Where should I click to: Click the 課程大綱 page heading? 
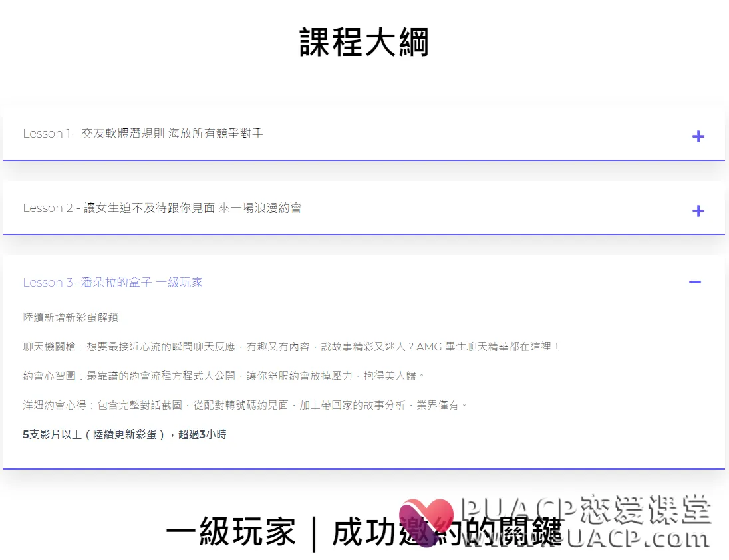(x=364, y=42)
